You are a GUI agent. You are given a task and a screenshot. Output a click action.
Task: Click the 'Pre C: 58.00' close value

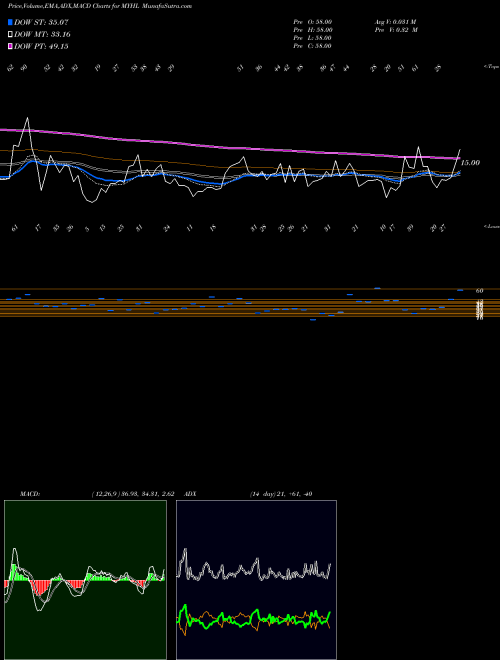(313, 46)
